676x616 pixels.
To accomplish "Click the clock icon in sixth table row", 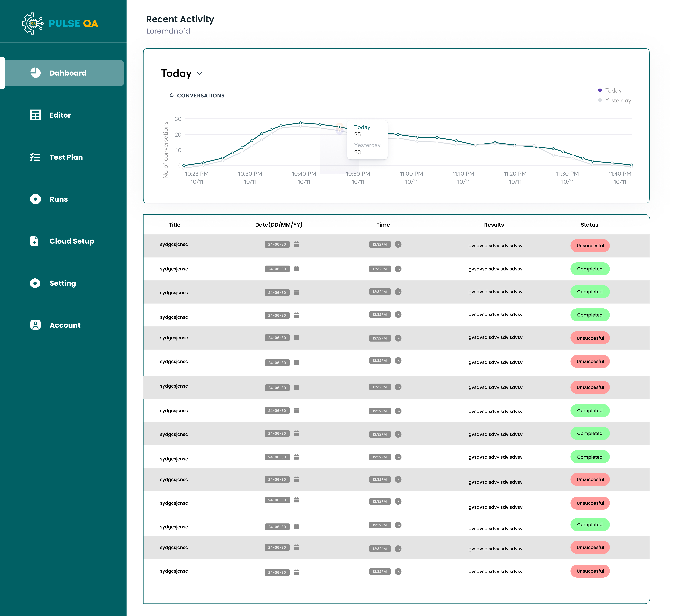I will pos(398,361).
